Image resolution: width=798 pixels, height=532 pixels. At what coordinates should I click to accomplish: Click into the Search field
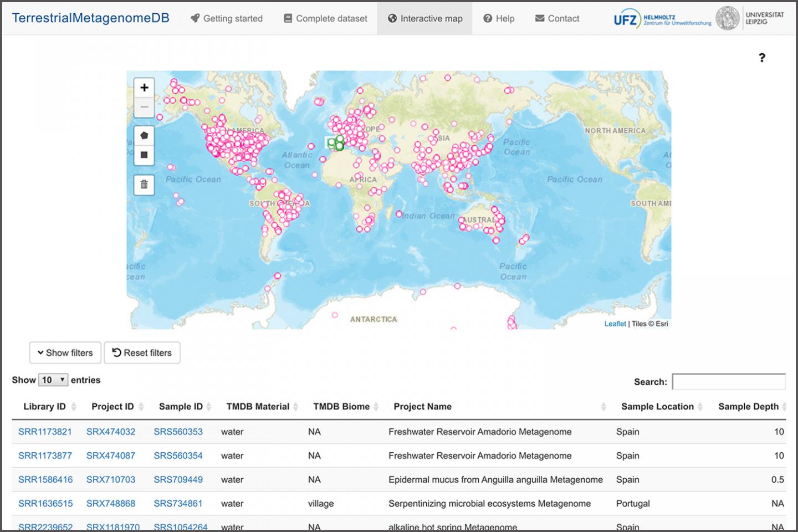[x=728, y=382]
